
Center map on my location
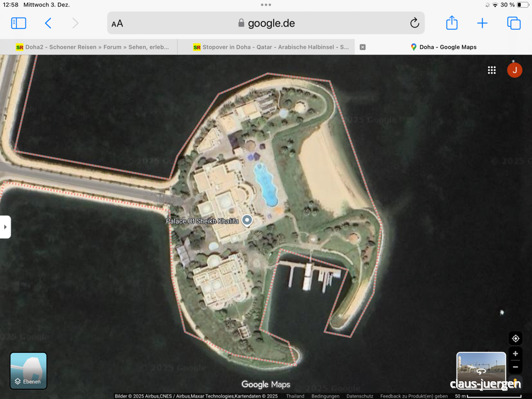click(x=515, y=338)
